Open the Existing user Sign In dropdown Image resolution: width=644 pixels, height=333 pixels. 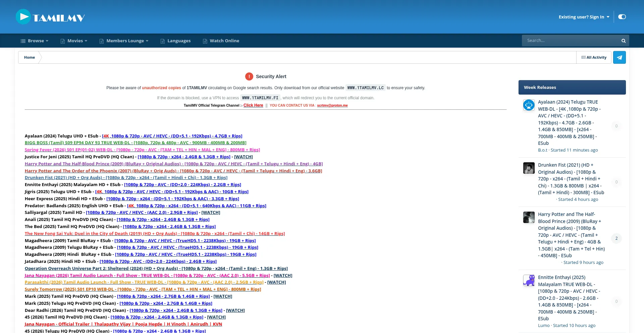584,17
